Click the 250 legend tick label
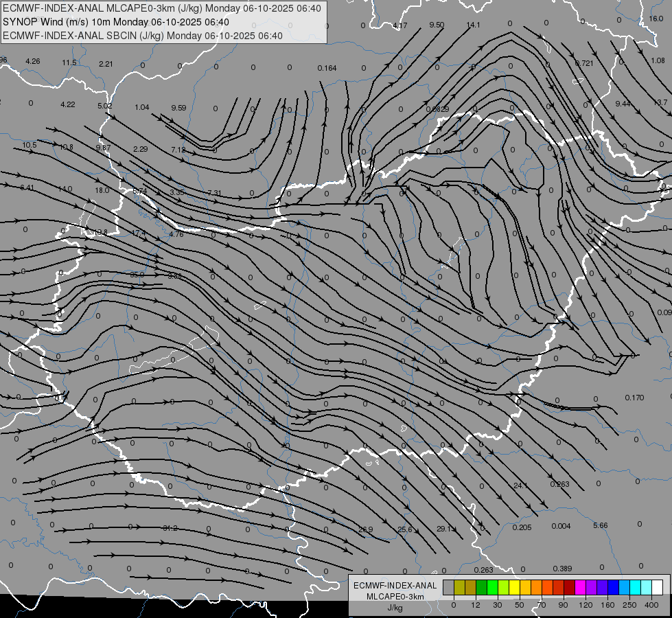 click(629, 605)
